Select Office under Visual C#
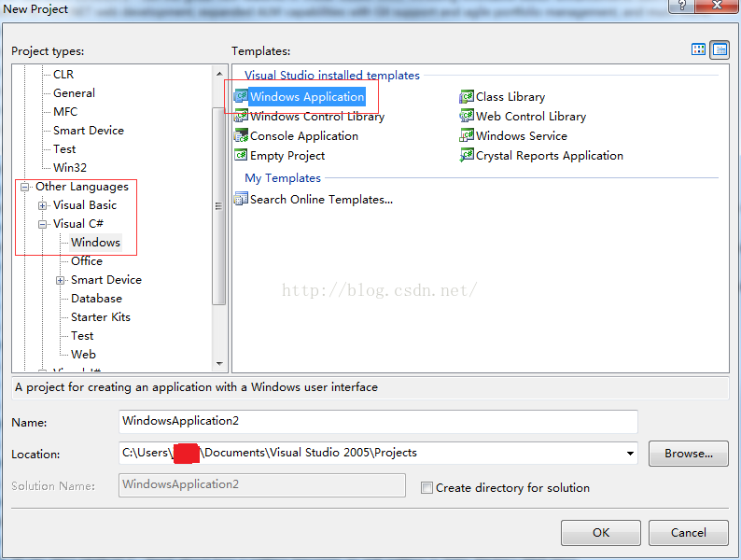The image size is (741, 560). point(87,260)
